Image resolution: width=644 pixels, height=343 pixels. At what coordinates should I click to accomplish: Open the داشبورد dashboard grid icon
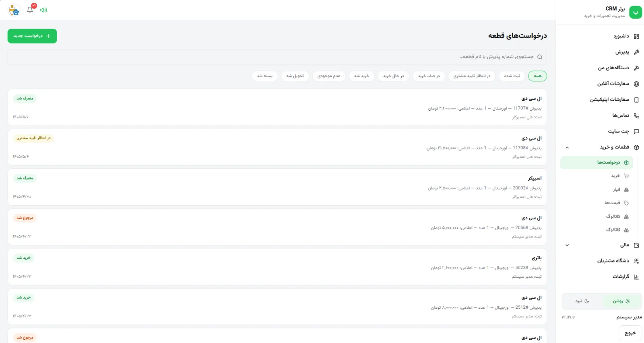click(636, 36)
